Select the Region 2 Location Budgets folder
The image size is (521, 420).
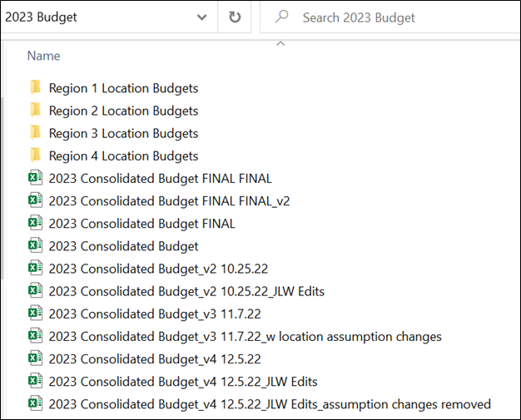(x=123, y=111)
